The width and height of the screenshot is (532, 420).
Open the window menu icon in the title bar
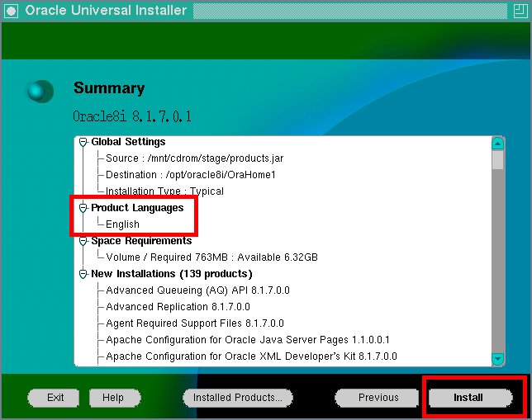tap(12, 11)
